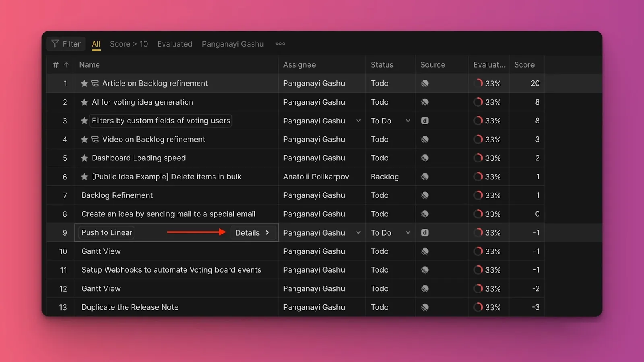
Task: Click the 33% evaluation progress ring in row 1
Action: [478, 84]
